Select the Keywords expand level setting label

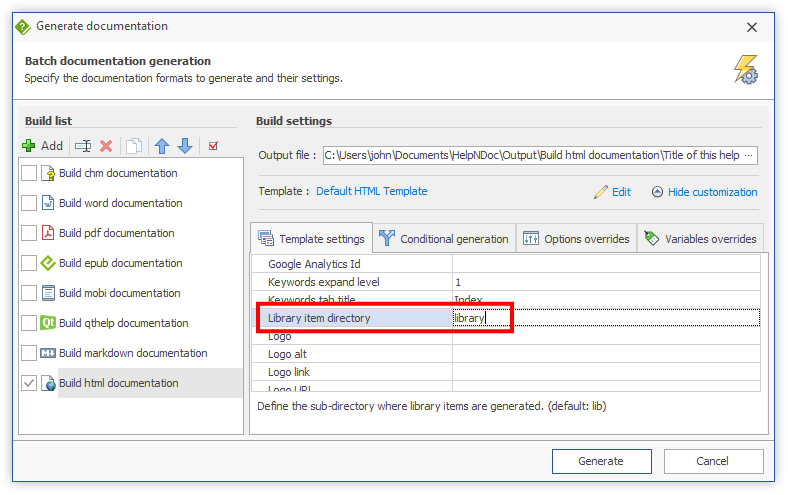[x=324, y=282]
